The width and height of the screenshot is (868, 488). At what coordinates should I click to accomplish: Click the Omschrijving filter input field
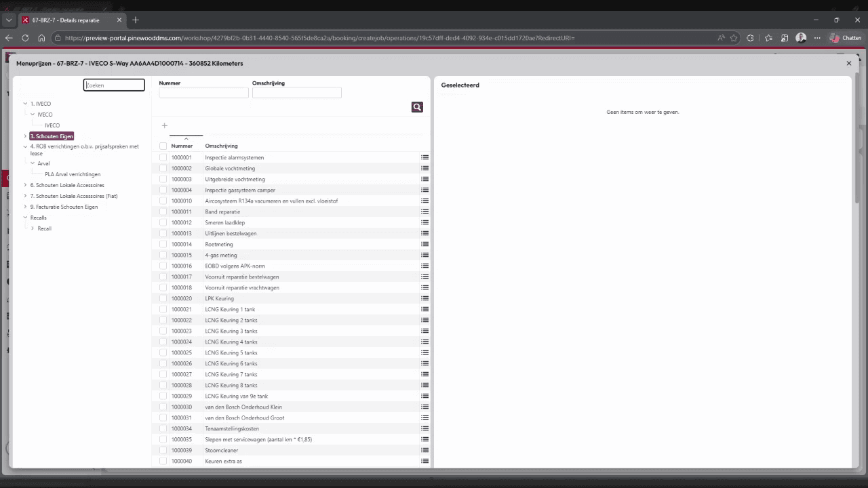297,93
